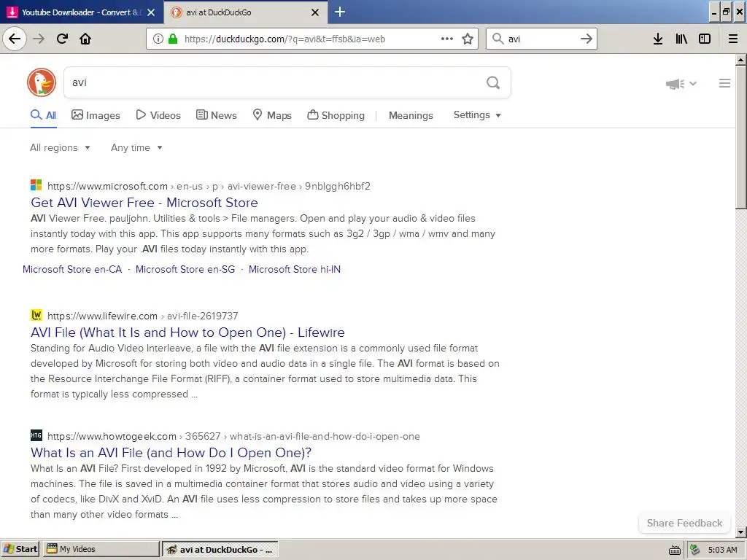Viewport: 747px width, 560px height.
Task: Open Microsoft Store hi-IN sitelink
Action: [295, 269]
